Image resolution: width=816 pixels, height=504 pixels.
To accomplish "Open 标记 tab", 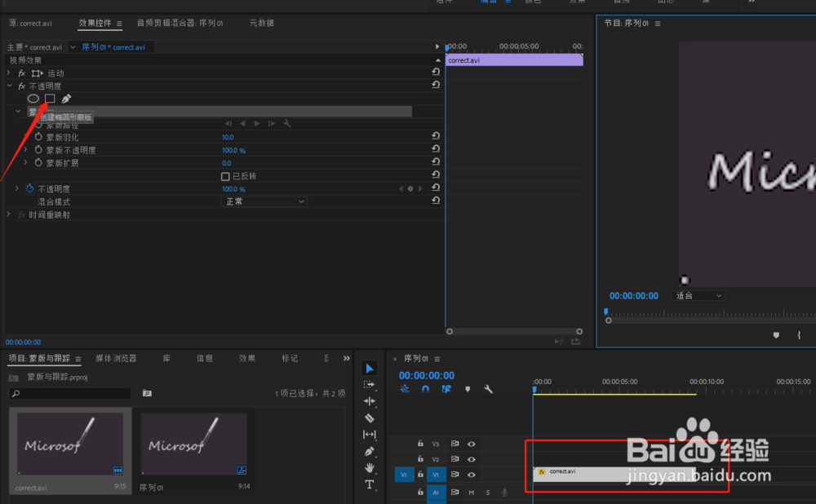I will [290, 358].
